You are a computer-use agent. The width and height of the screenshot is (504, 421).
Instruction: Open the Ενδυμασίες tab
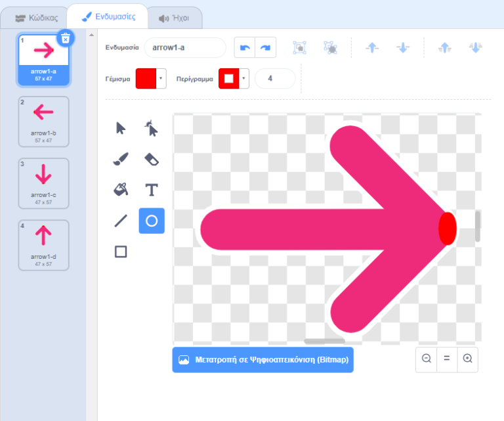(108, 16)
